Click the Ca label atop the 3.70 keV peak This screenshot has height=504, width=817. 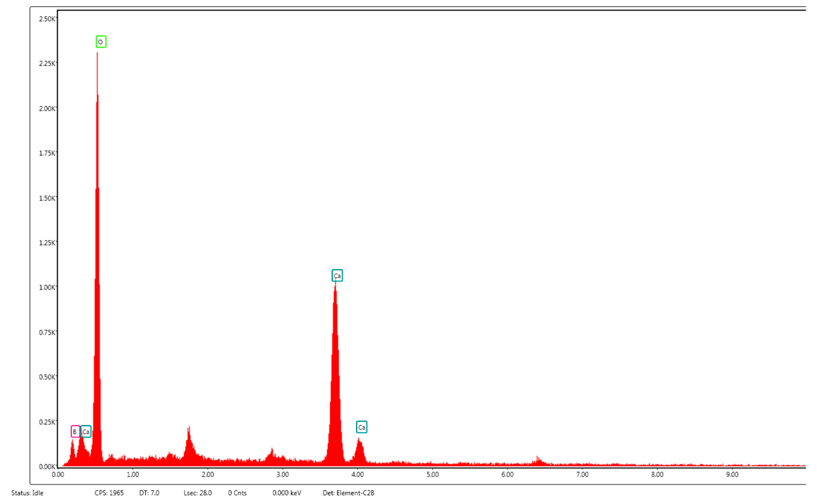tap(337, 275)
